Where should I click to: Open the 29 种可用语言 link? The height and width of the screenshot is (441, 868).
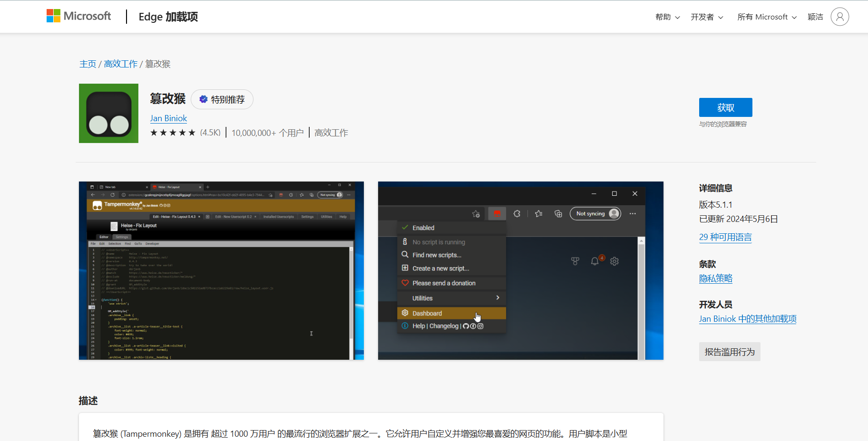point(725,237)
